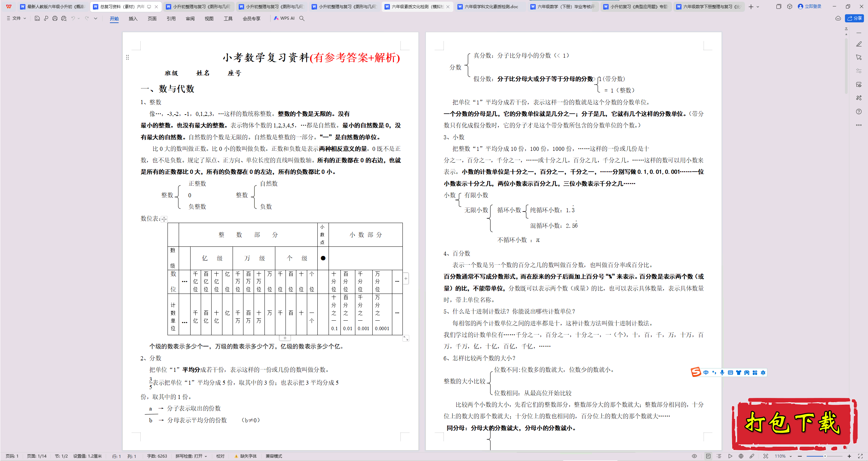
Task: Switch to 最新人教版六年级小升初 document tab
Action: pyautogui.click(x=53, y=6)
